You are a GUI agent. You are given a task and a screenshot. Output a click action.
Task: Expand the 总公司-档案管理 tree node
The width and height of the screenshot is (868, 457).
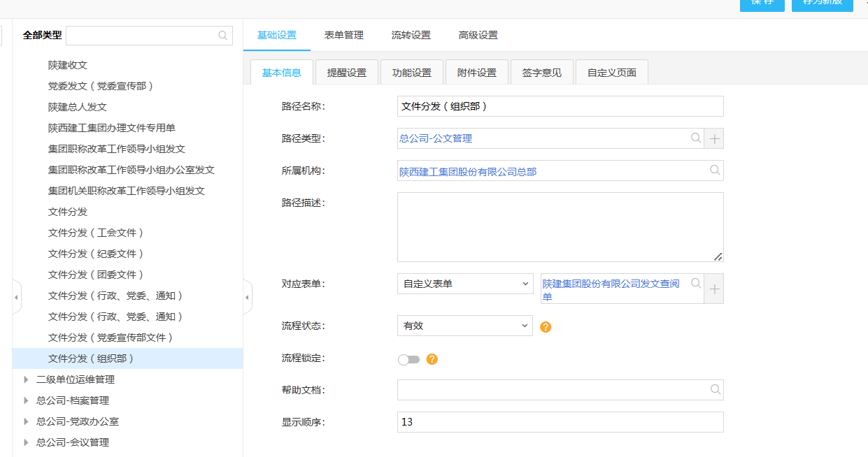(x=27, y=400)
